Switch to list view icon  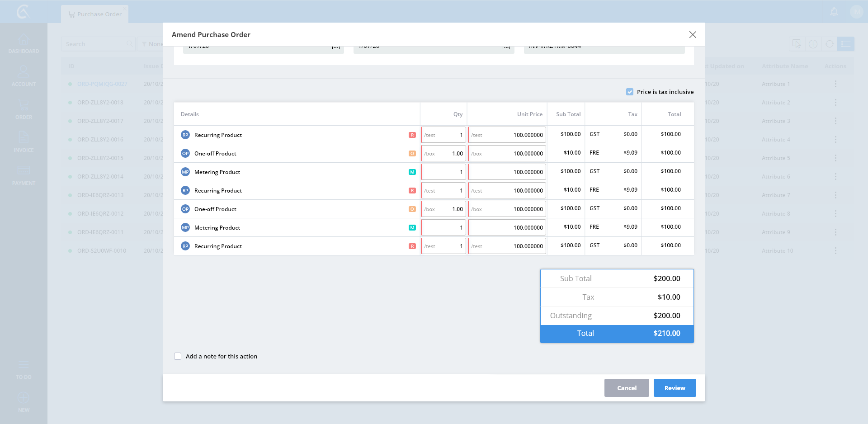tap(845, 44)
